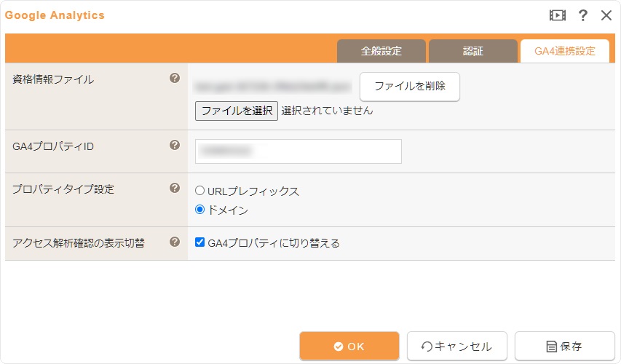
Task: Show help for プロパティタイプ設定
Action: coord(175,188)
